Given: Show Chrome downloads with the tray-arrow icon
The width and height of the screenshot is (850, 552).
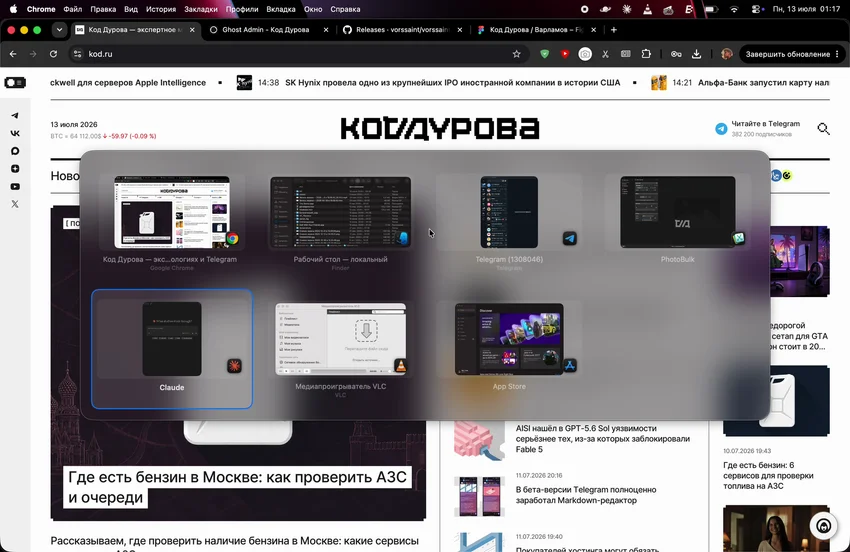Looking at the screenshot, I should 697,54.
